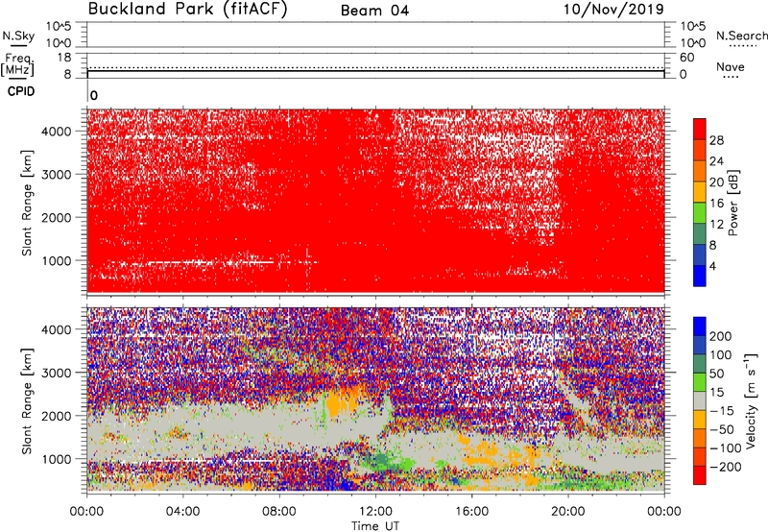Click the velocity panel 'Slant Range [km]' label
The height and width of the screenshot is (532, 768).
[x=27, y=400]
